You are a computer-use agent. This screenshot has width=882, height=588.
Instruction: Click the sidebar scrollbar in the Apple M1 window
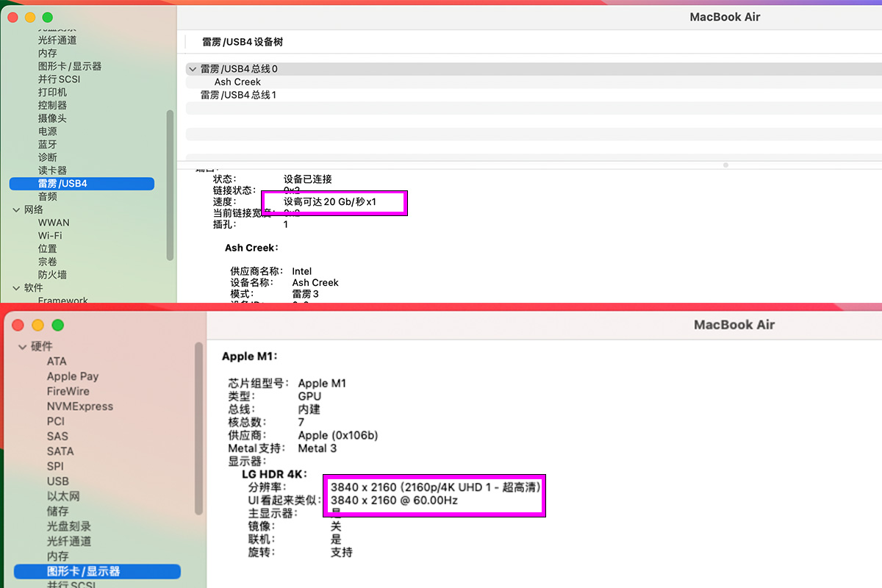pyautogui.click(x=198, y=429)
